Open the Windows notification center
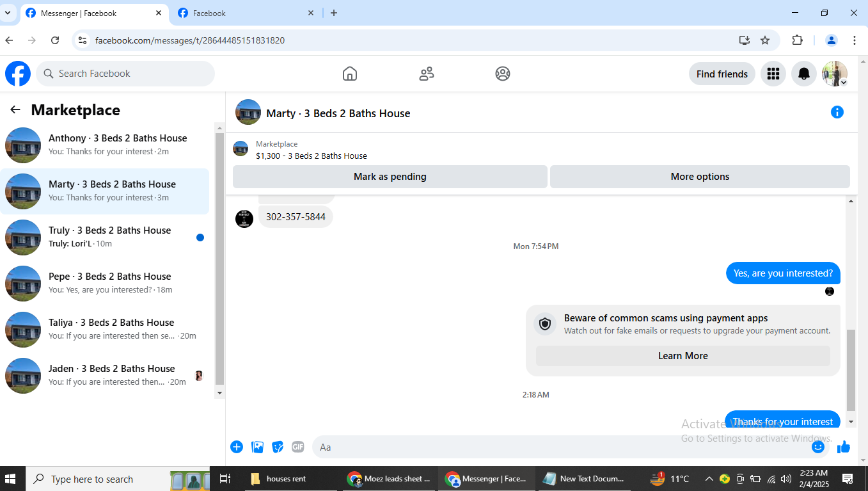This screenshot has height=491, width=868. click(x=848, y=479)
